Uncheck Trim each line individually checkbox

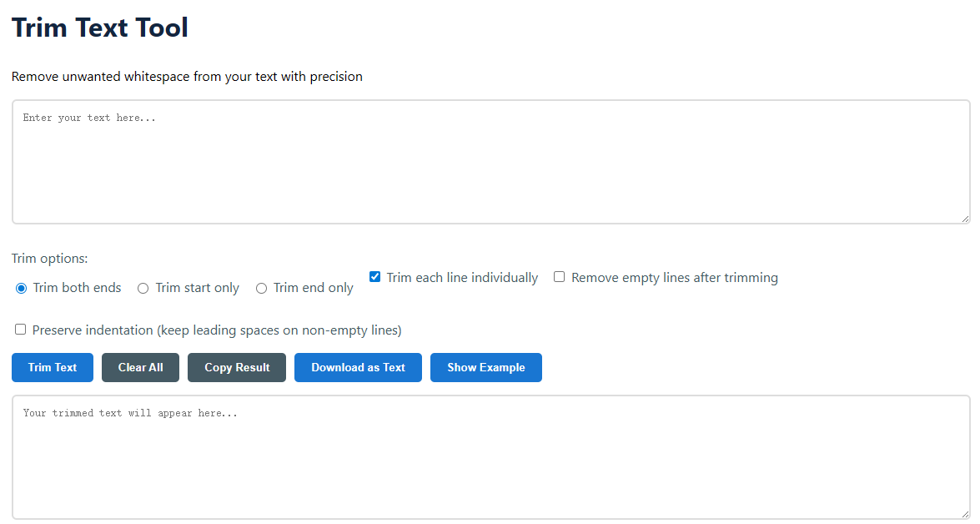click(375, 277)
